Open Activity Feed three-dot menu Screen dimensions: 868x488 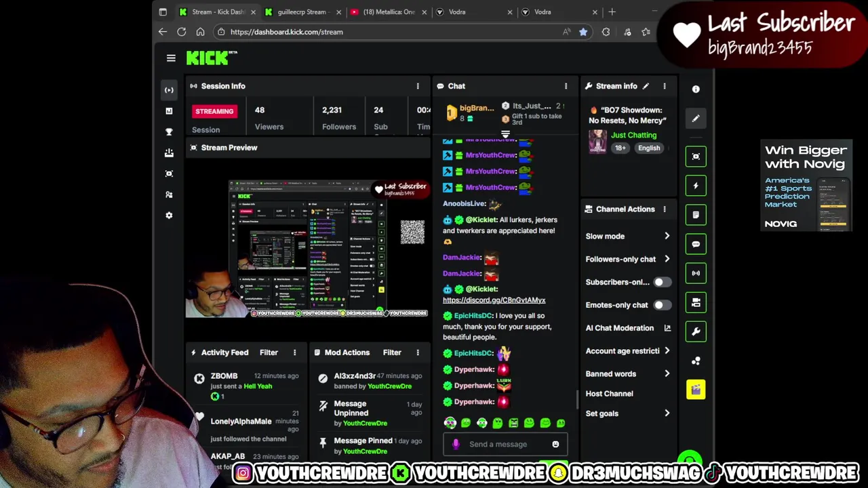click(294, 352)
